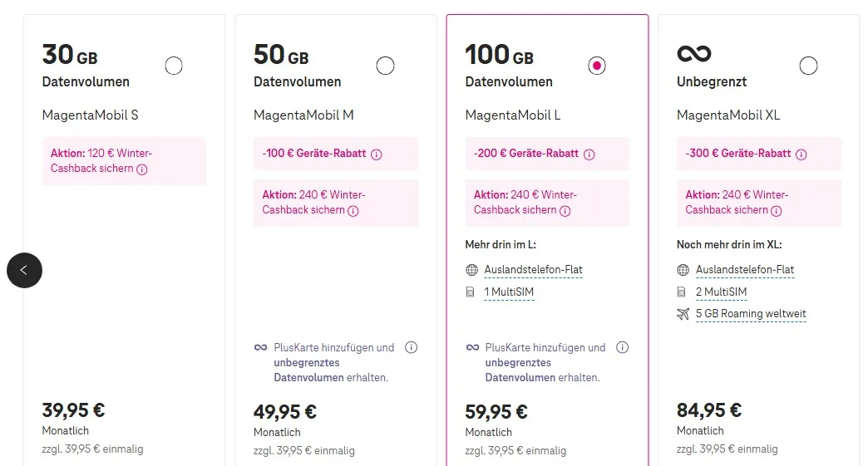
Task: Open info icon for MagentaMobil M Winter-Cashback
Action: point(353,210)
